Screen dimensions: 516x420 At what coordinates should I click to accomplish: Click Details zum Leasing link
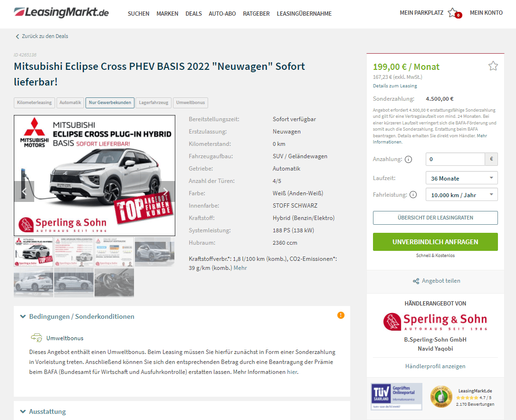tap(395, 86)
